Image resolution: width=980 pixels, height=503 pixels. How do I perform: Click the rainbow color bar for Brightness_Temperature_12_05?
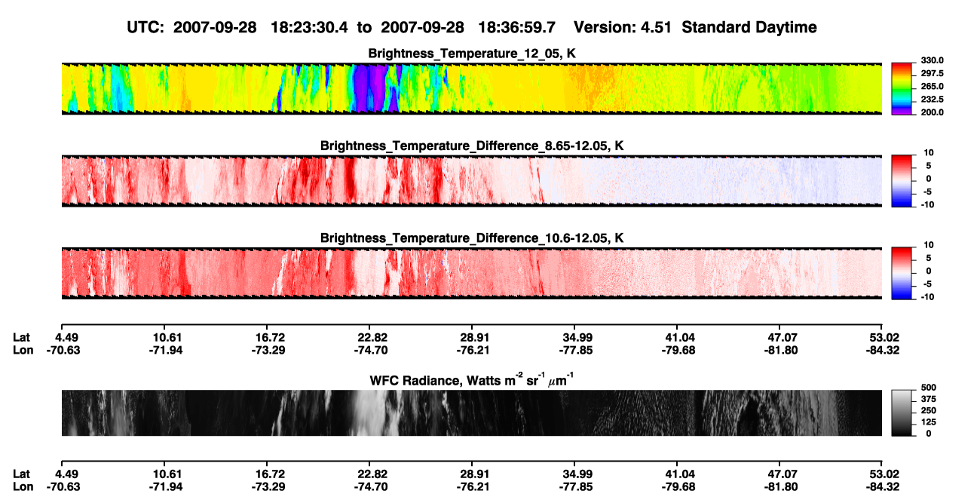click(x=902, y=89)
